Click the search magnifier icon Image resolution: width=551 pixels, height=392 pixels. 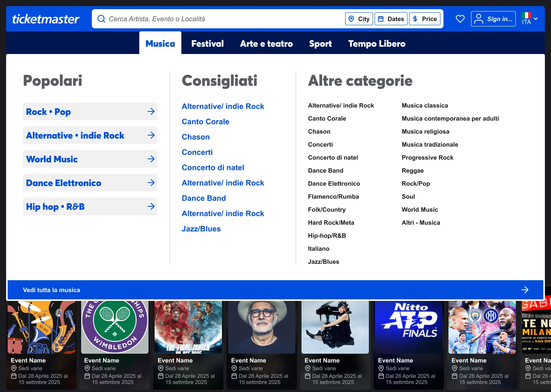click(x=101, y=19)
